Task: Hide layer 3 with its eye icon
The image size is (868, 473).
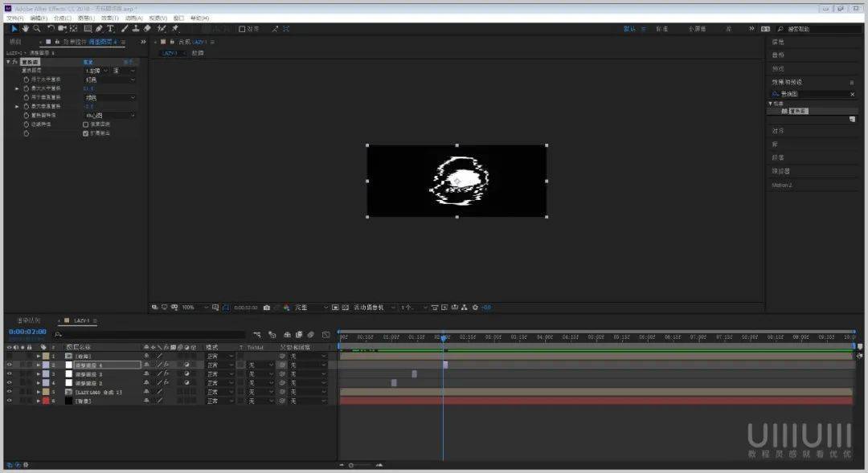Action: pyautogui.click(x=10, y=374)
